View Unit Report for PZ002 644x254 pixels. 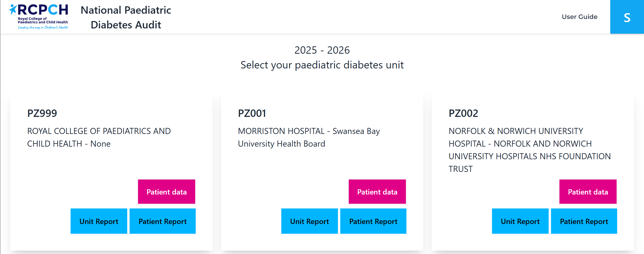click(x=520, y=221)
